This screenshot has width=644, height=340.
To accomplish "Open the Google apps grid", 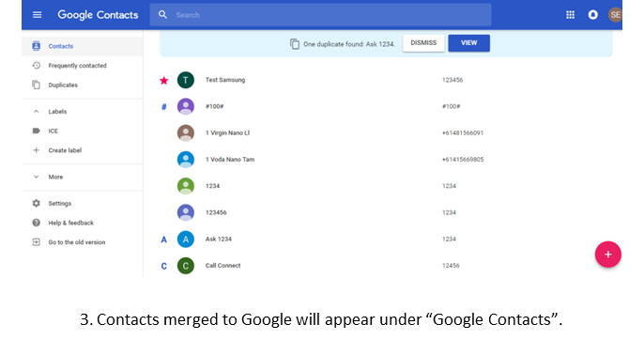I will pyautogui.click(x=570, y=15).
